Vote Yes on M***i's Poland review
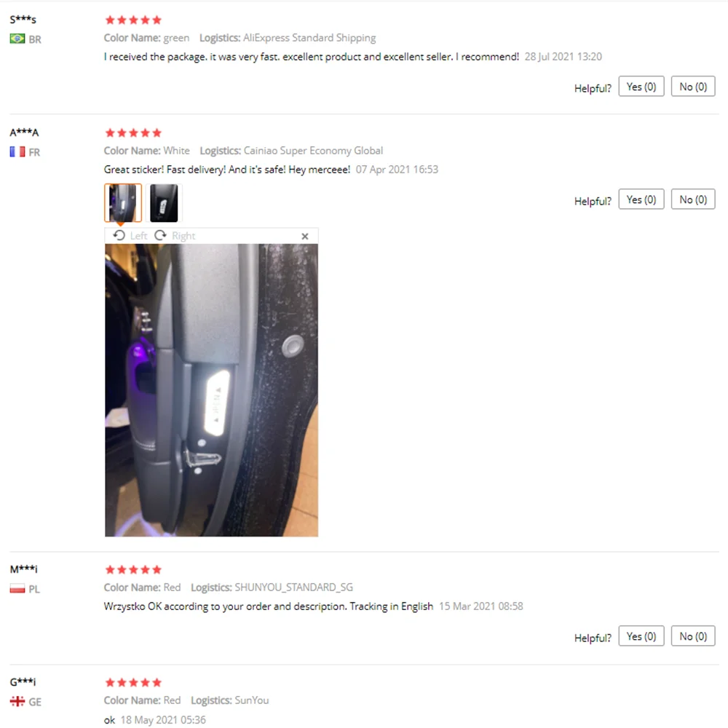This screenshot has height=728, width=728. 641,636
